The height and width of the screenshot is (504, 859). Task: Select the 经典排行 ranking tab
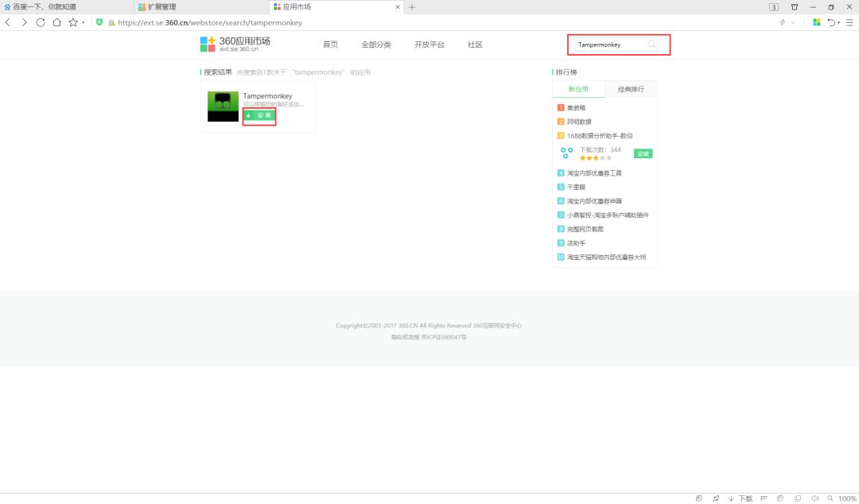[x=631, y=89]
